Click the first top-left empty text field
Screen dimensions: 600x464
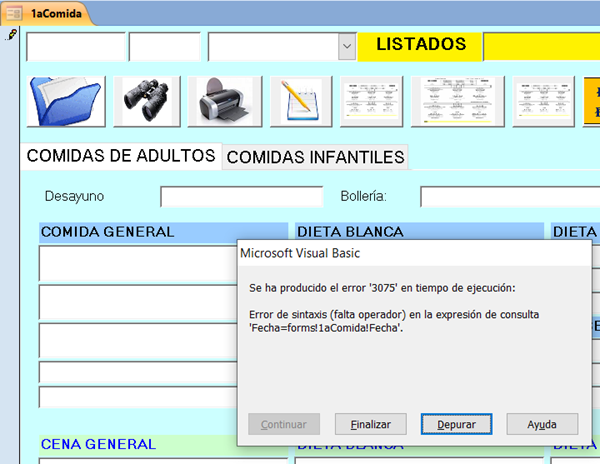click(x=76, y=47)
